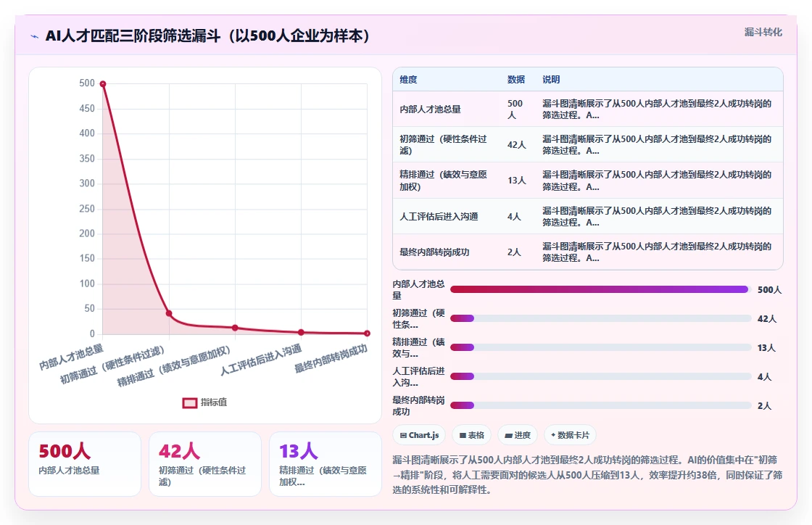Screen dimensions: 812x525
Task: Click the 13人 progress bar
Action: tap(601, 347)
